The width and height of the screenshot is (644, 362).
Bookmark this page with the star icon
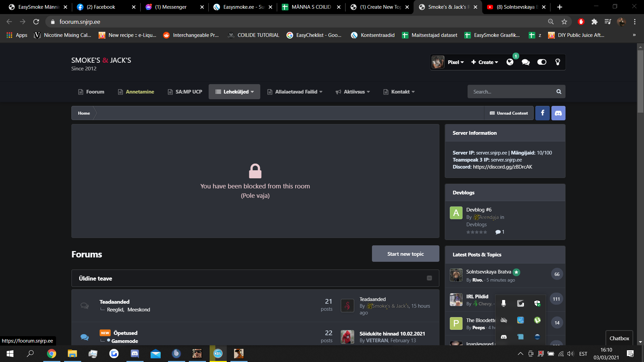(x=564, y=22)
